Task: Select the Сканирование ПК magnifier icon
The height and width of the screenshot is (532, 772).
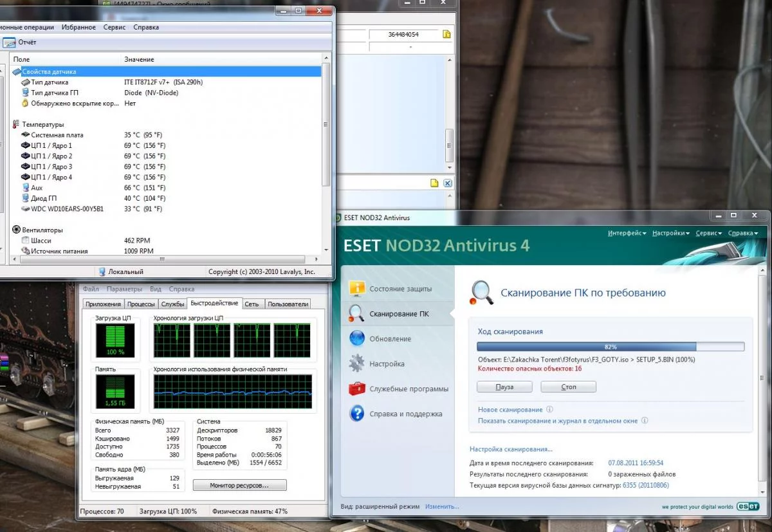Action: click(x=356, y=313)
